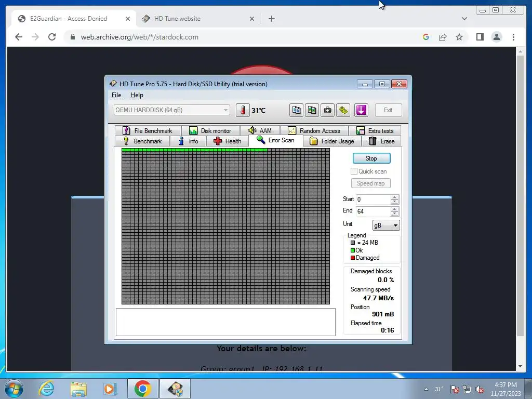Close the E2Guardian tab
This screenshot has height=399, width=532.
click(x=128, y=19)
